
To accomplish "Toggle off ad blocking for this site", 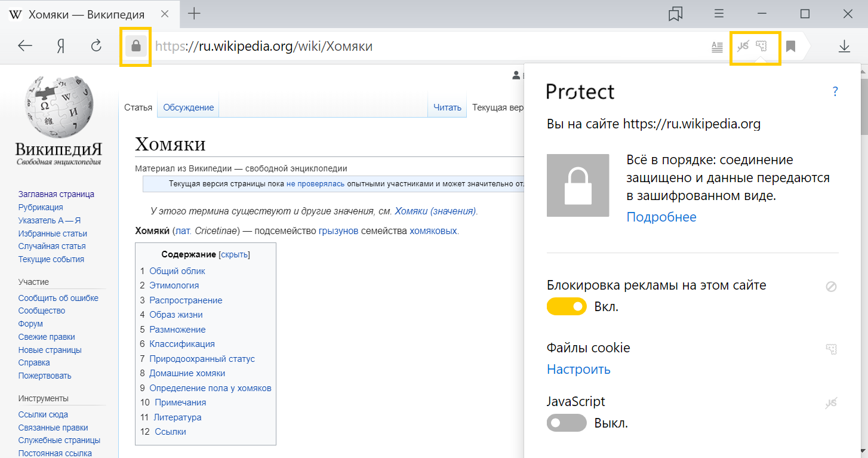I will (567, 307).
